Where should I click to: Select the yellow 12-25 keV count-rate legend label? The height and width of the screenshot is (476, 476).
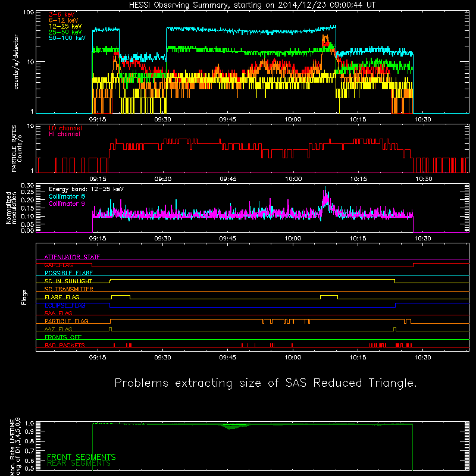tap(65, 26)
